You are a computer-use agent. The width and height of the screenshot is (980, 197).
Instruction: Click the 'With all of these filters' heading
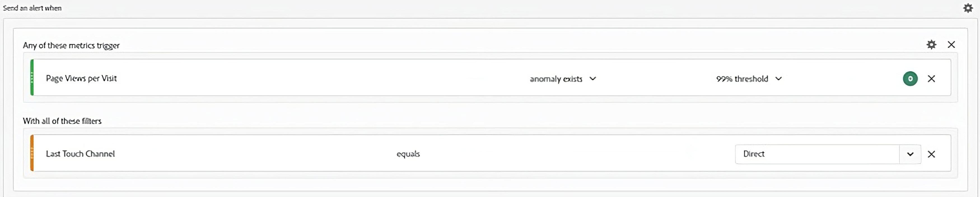pos(62,121)
